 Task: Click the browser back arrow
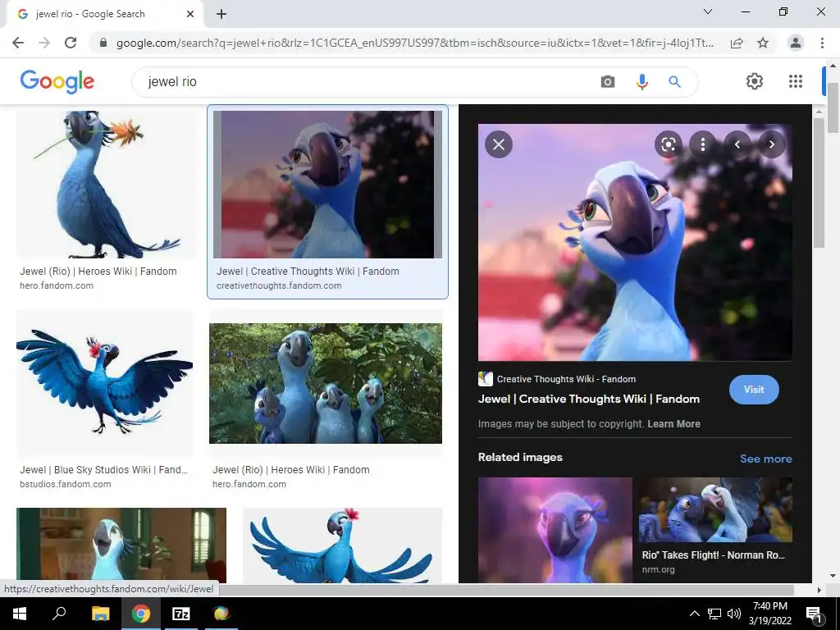click(x=18, y=43)
